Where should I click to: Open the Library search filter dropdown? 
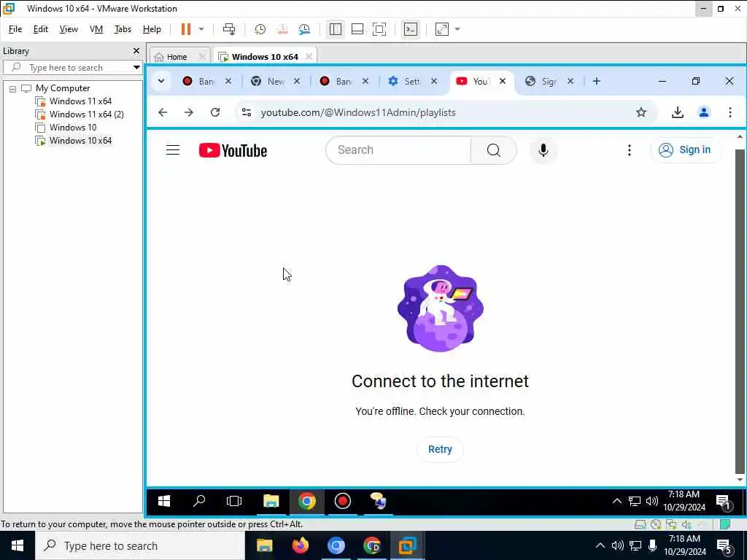(x=136, y=67)
